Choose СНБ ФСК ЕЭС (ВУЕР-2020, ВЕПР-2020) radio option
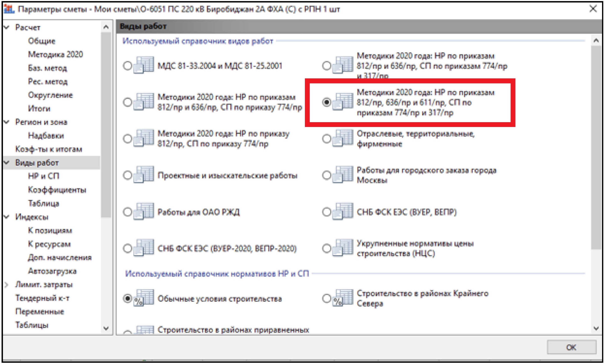Image resolution: width=605 pixels, height=364 pixels. [128, 248]
